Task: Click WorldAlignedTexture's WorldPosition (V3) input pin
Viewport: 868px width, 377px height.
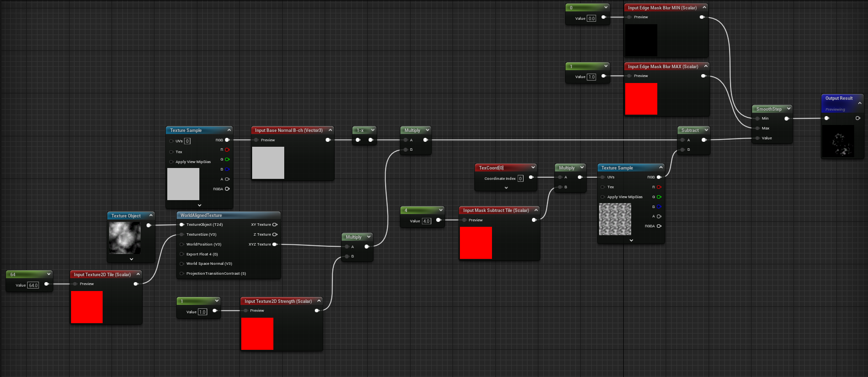Action: [182, 244]
